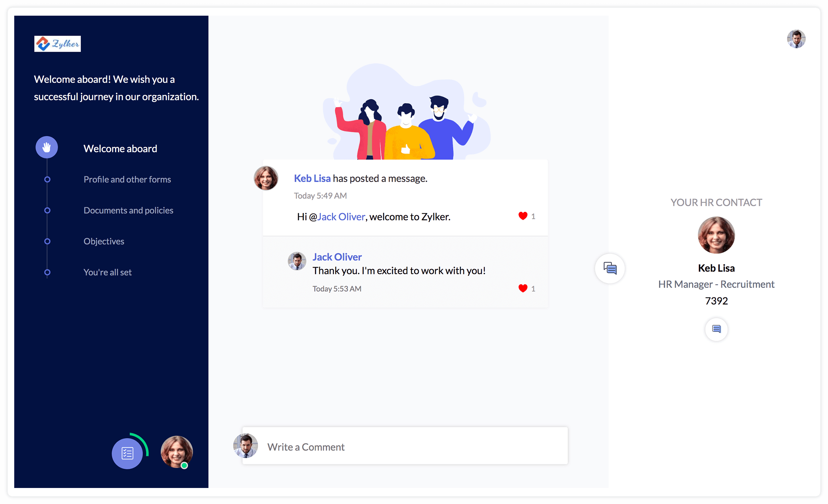The width and height of the screenshot is (828, 504).
Task: Select the 'Profile and other forms' step
Action: click(127, 179)
